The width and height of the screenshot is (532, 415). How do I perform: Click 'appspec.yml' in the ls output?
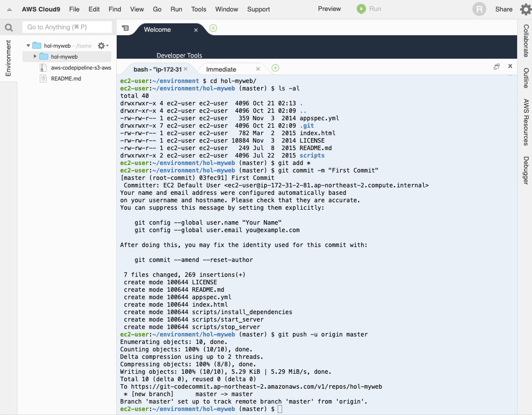(x=319, y=118)
